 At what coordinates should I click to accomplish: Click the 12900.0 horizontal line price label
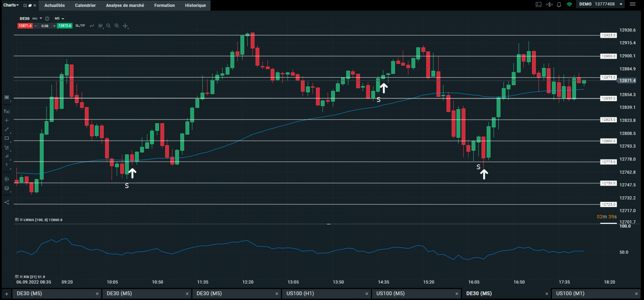tap(608, 56)
